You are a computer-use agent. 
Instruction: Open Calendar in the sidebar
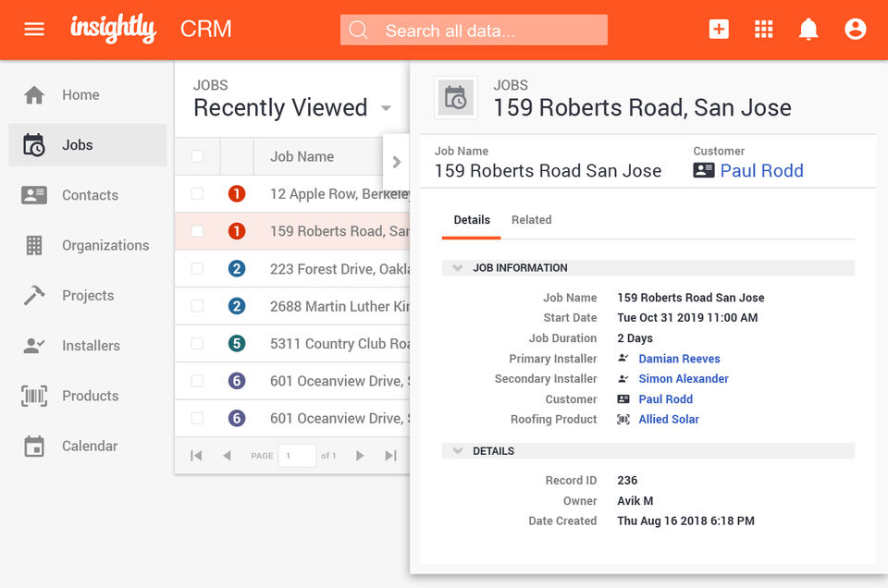tap(88, 446)
